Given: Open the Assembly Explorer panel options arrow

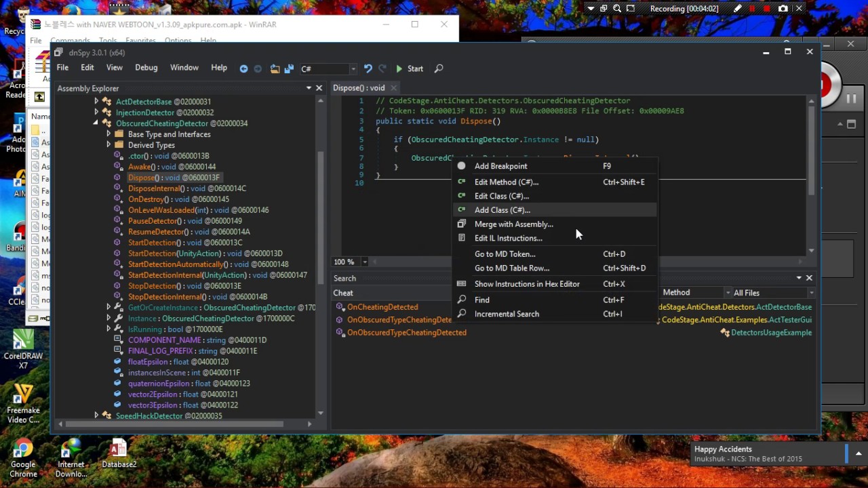Looking at the screenshot, I should coord(309,88).
